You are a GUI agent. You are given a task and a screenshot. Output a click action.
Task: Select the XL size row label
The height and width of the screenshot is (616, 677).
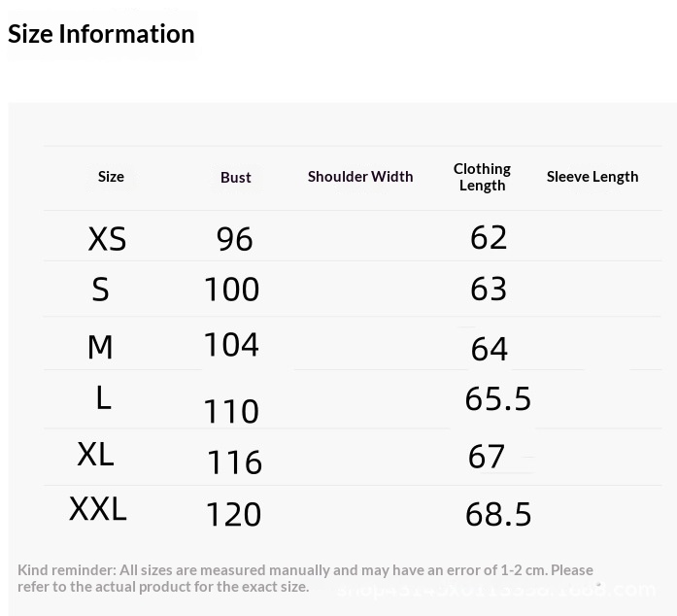[x=95, y=454]
